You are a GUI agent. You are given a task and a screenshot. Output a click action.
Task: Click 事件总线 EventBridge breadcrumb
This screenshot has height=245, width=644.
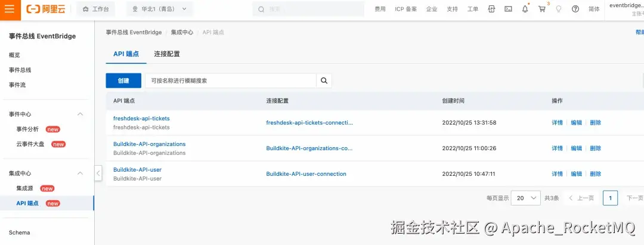(134, 32)
